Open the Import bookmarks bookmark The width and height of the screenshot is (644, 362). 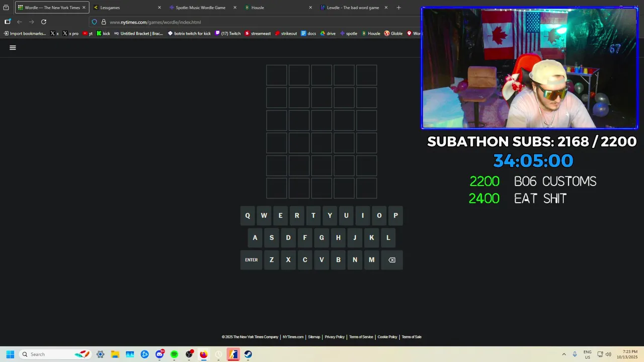click(25, 34)
